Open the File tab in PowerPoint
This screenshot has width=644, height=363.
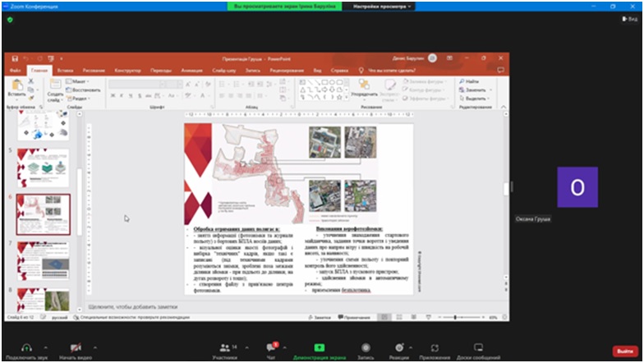[15, 71]
